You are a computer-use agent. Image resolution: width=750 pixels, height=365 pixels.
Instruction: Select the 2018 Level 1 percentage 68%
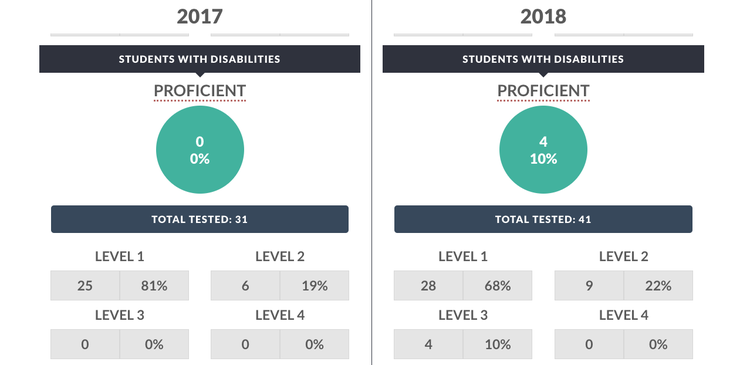point(497,286)
